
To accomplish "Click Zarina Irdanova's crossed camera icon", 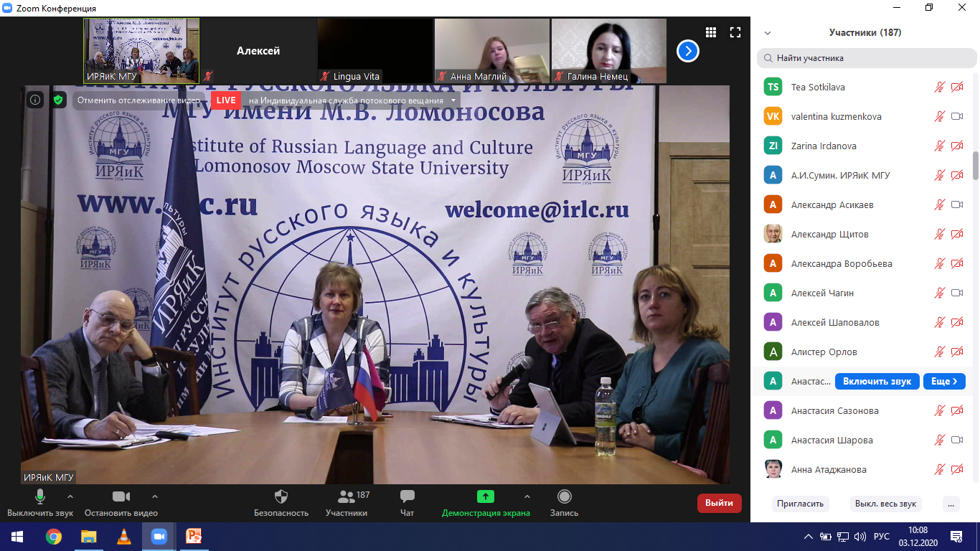I will click(956, 146).
